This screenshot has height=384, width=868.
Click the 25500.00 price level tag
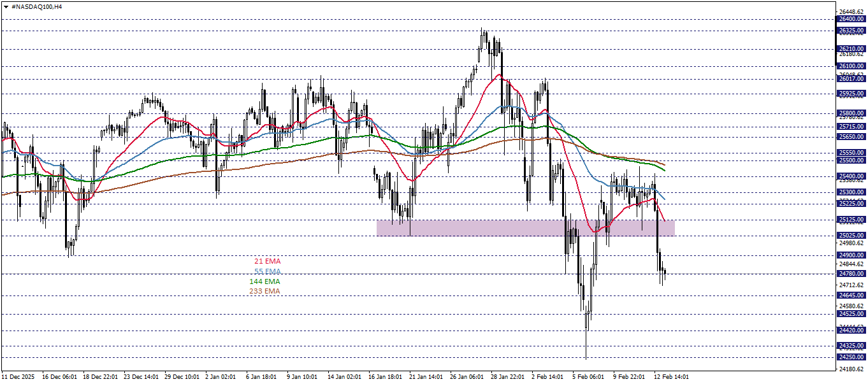click(x=852, y=161)
